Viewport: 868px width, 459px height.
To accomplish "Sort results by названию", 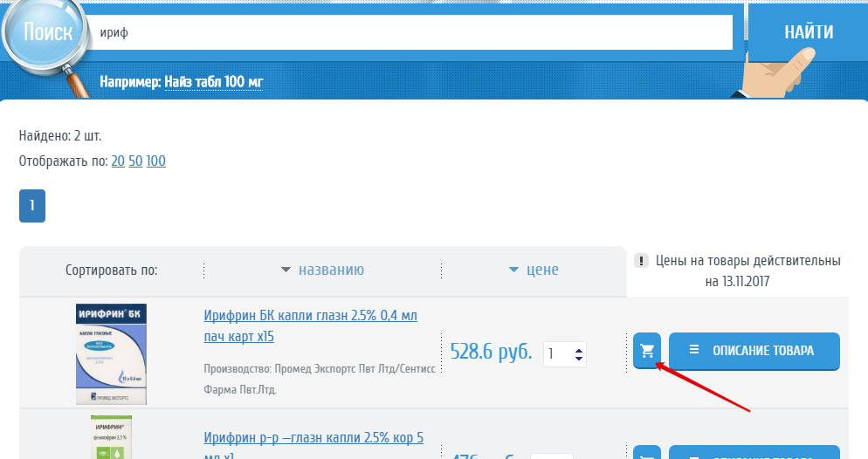I will [x=331, y=270].
